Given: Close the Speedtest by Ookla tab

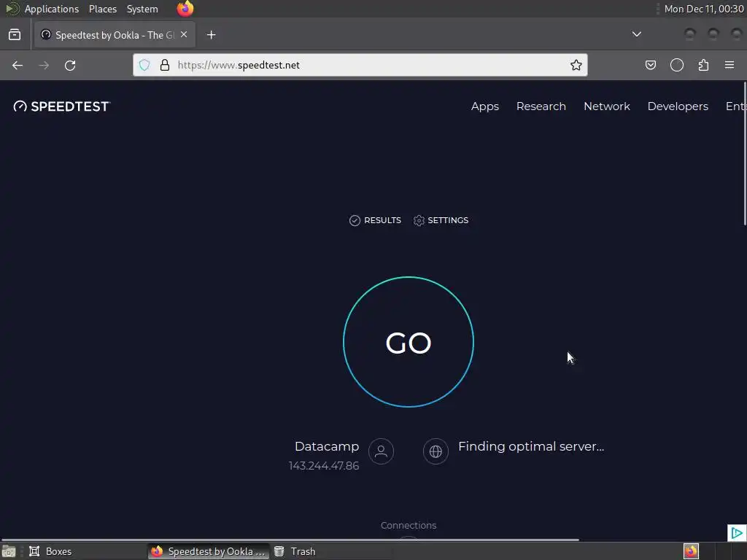Looking at the screenshot, I should 184,35.
